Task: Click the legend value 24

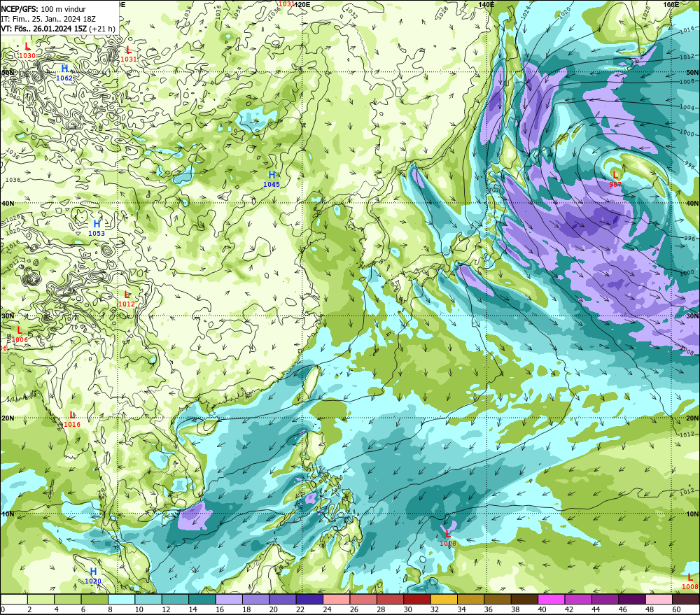Action: [x=327, y=609]
